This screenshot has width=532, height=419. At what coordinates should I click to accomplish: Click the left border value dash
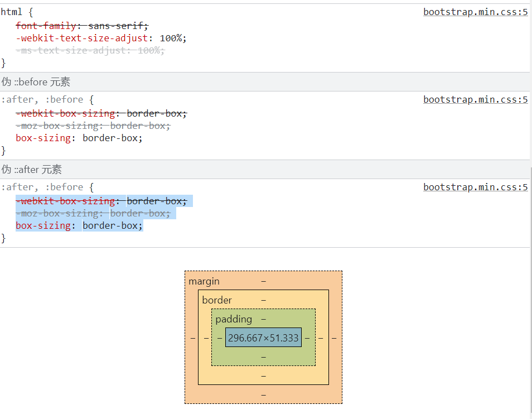[x=207, y=337]
